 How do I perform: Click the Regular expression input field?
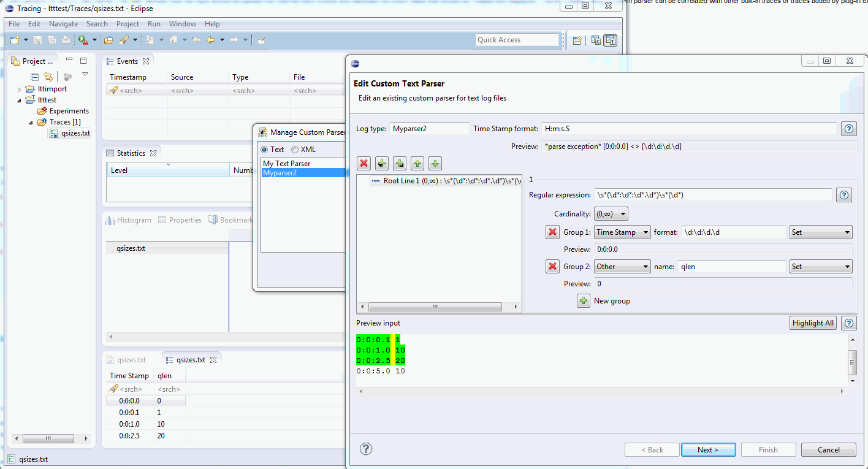[714, 195]
